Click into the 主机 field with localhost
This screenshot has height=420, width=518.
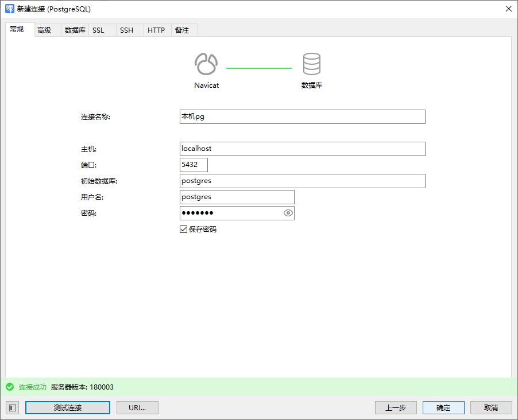[x=302, y=149]
